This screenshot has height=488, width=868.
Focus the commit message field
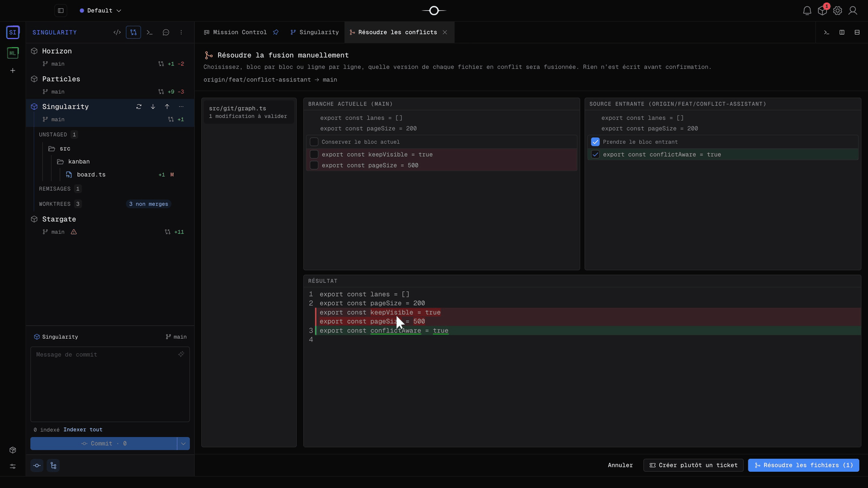tap(110, 384)
